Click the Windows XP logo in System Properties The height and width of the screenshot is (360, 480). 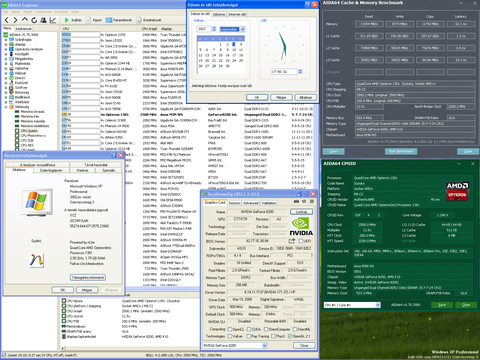[37, 201]
